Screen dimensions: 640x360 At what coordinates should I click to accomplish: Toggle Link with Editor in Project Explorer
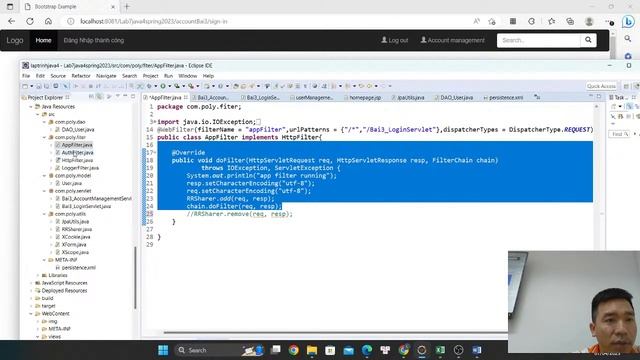coord(99,97)
